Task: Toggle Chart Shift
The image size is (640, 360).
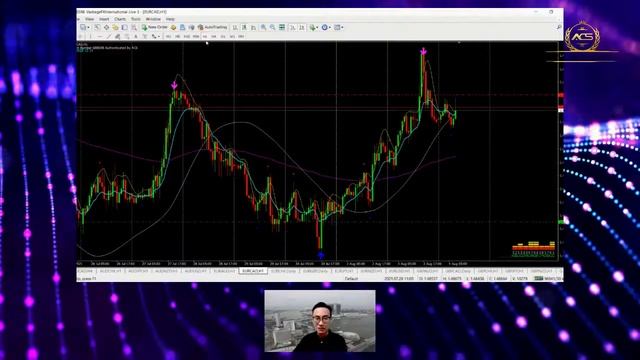Action: click(x=302, y=27)
